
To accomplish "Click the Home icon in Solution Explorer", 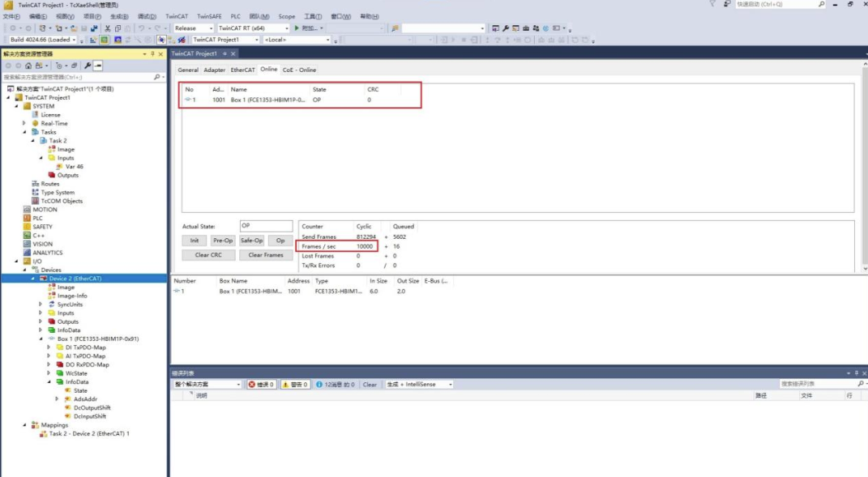I will click(x=28, y=66).
